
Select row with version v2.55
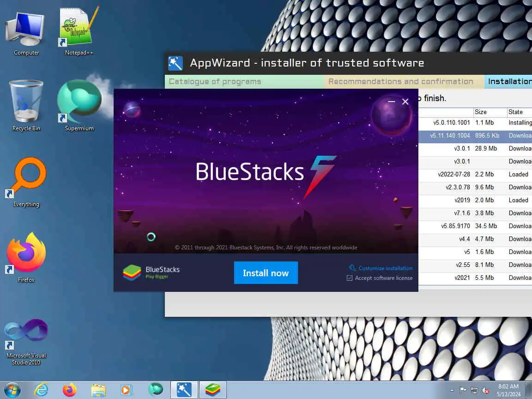[475, 265]
